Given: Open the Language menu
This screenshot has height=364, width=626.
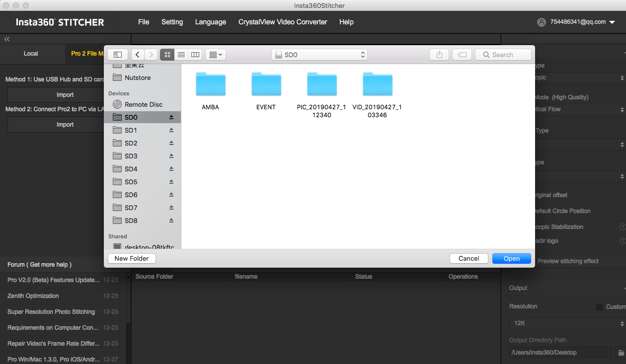Looking at the screenshot, I should point(211,22).
